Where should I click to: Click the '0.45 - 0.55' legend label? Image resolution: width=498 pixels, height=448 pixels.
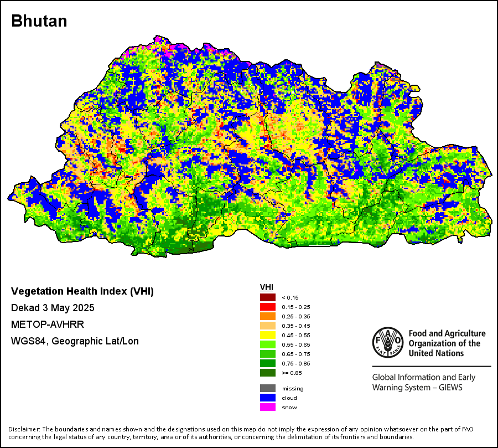coord(296,336)
